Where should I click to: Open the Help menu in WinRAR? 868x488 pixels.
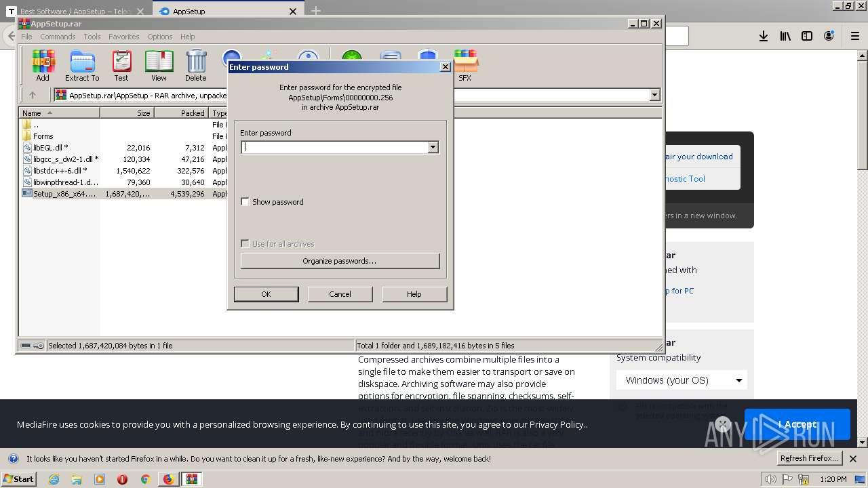(x=188, y=37)
